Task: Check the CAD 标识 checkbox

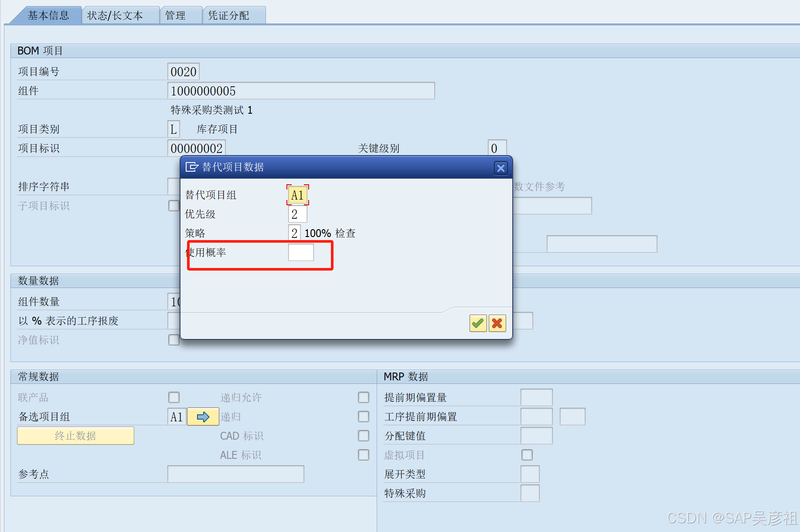Action: [364, 436]
